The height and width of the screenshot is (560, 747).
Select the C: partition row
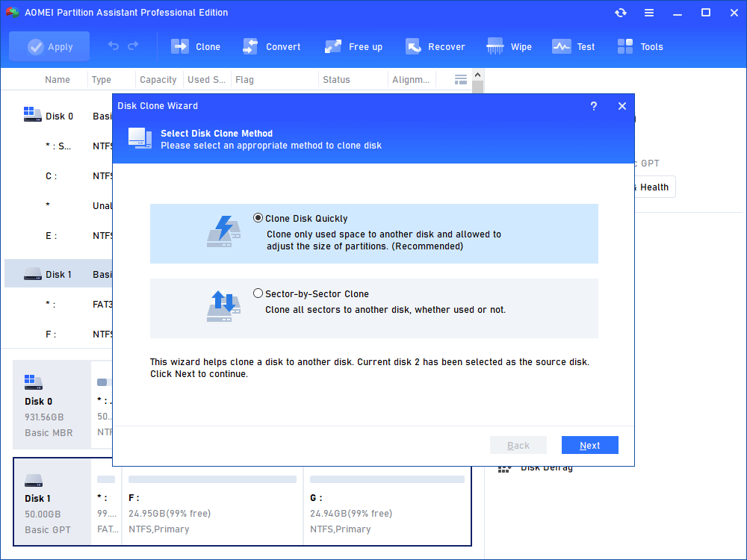[x=58, y=175]
